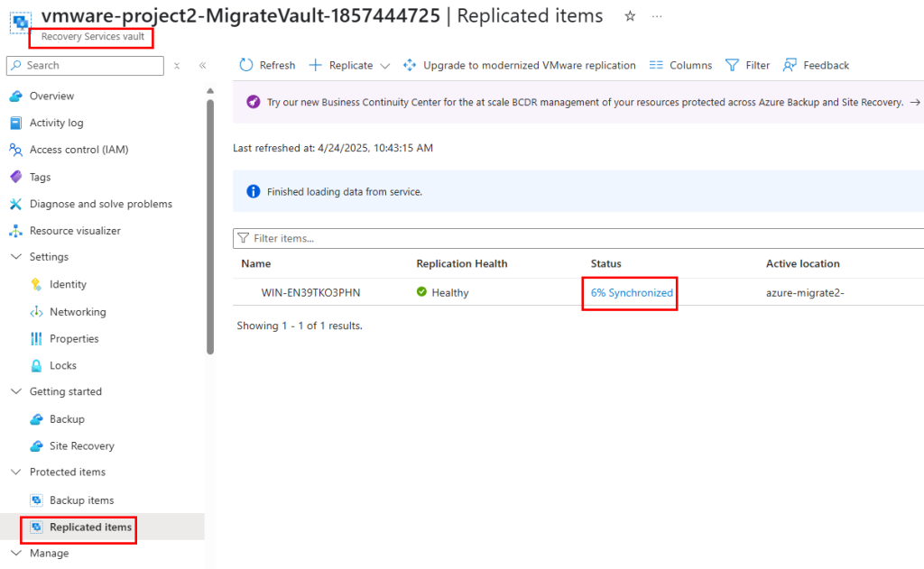Toggle the Manage section chevron
This screenshot has height=569, width=924.
(x=16, y=553)
